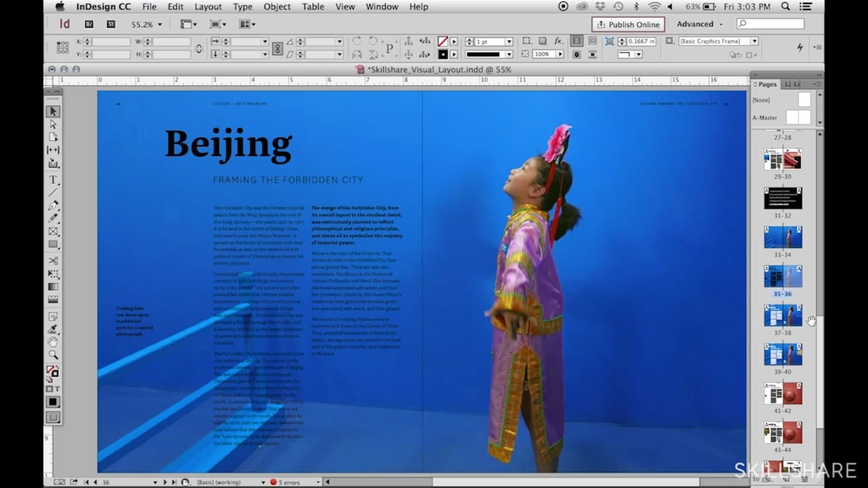Select the Pen tool
Screen dimensions: 868x488
pyautogui.click(x=52, y=207)
